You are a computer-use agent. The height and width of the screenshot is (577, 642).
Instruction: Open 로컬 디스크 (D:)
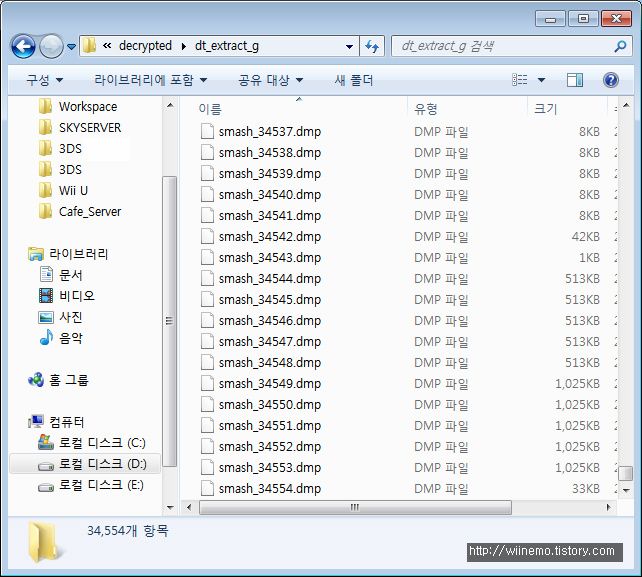coord(92,464)
